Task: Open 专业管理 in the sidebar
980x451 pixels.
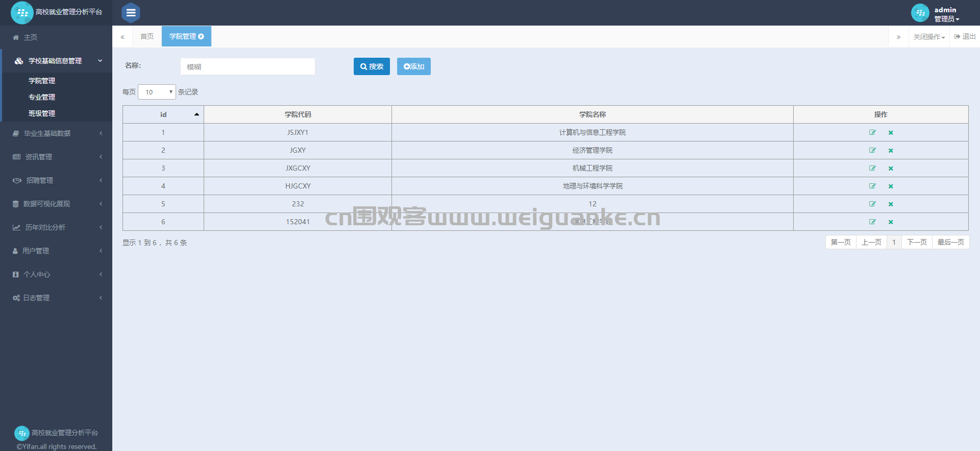Action: click(42, 97)
